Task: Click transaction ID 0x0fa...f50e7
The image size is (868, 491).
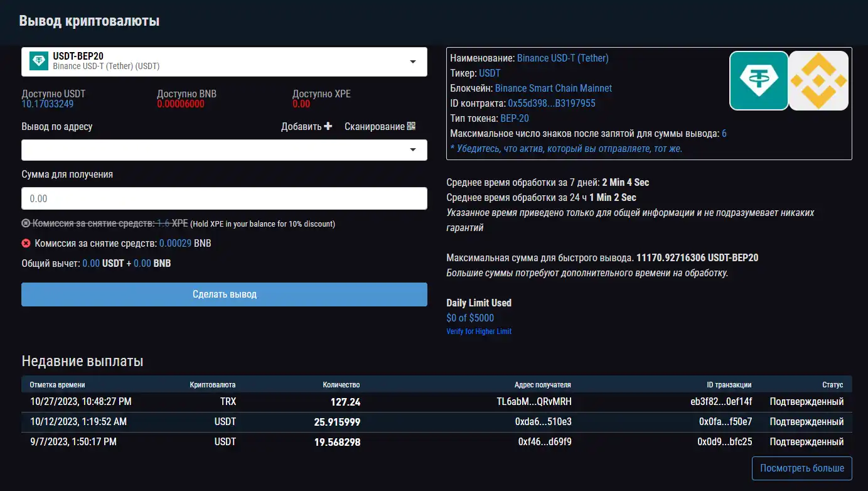Action: click(x=726, y=422)
